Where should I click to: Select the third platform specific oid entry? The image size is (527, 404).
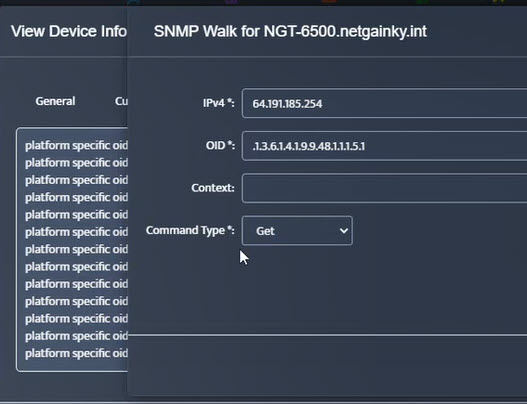coord(76,180)
